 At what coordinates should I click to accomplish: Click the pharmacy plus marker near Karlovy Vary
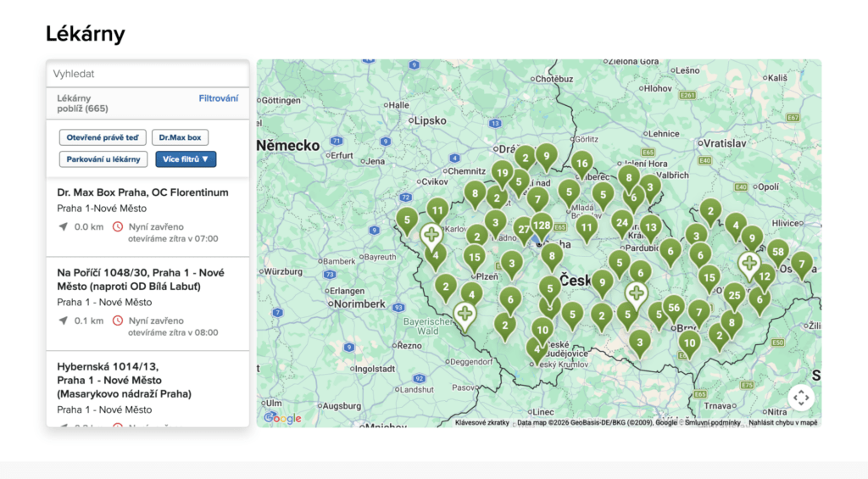point(431,236)
